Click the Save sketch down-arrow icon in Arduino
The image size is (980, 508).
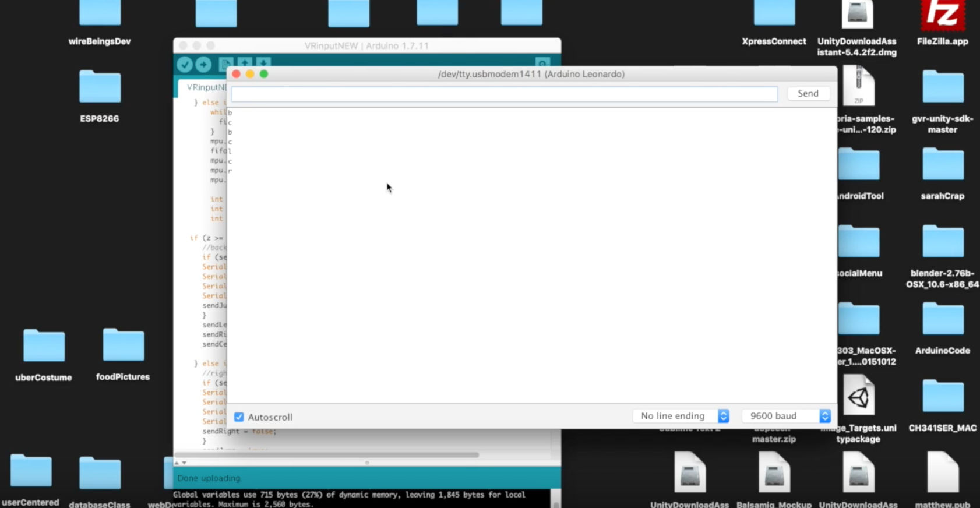coord(263,64)
